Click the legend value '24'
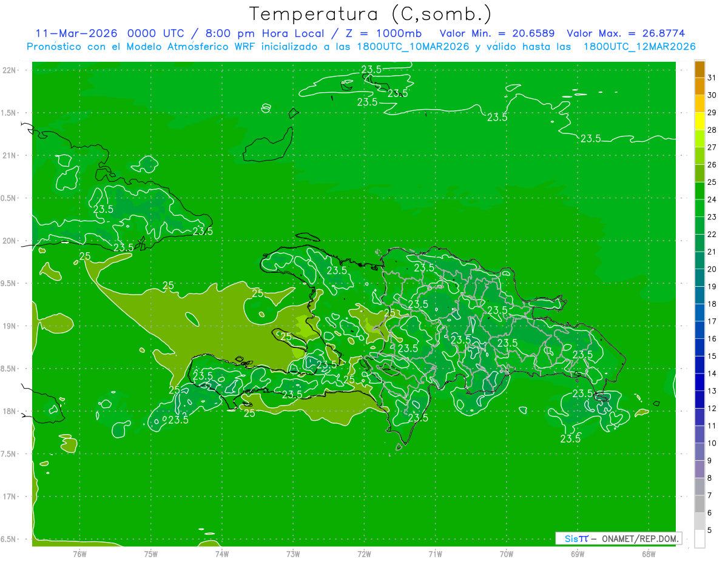728x562 pixels. pos(712,199)
